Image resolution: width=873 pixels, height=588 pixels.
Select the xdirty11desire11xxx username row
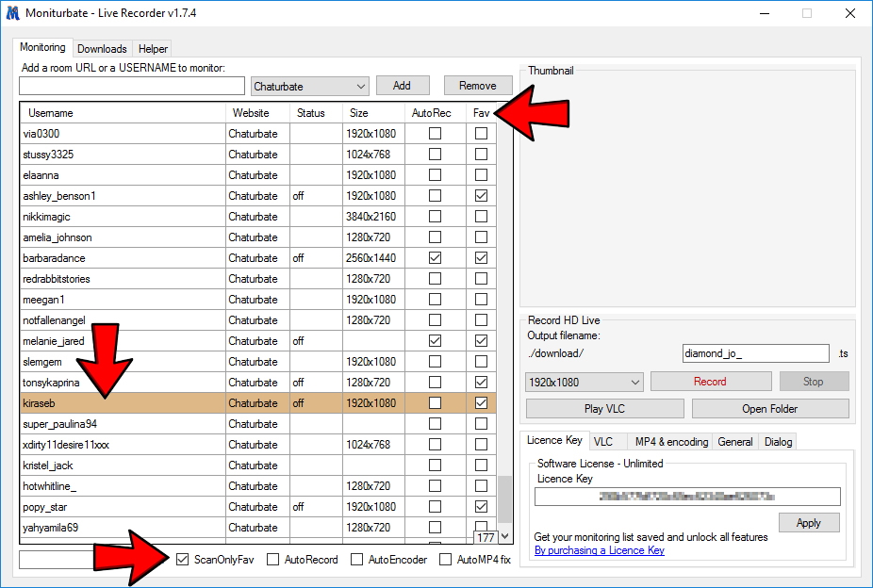[123, 445]
